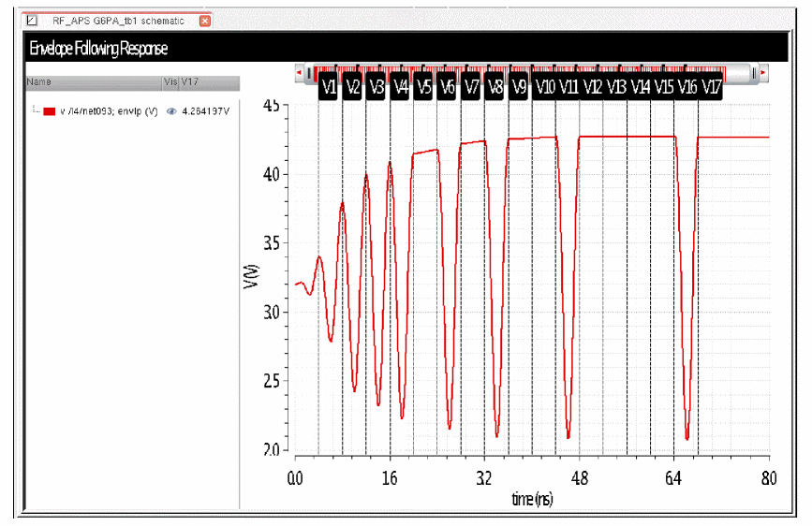Click the 4.0 y-axis tick label
This screenshot has height=526, width=812.
point(272,174)
